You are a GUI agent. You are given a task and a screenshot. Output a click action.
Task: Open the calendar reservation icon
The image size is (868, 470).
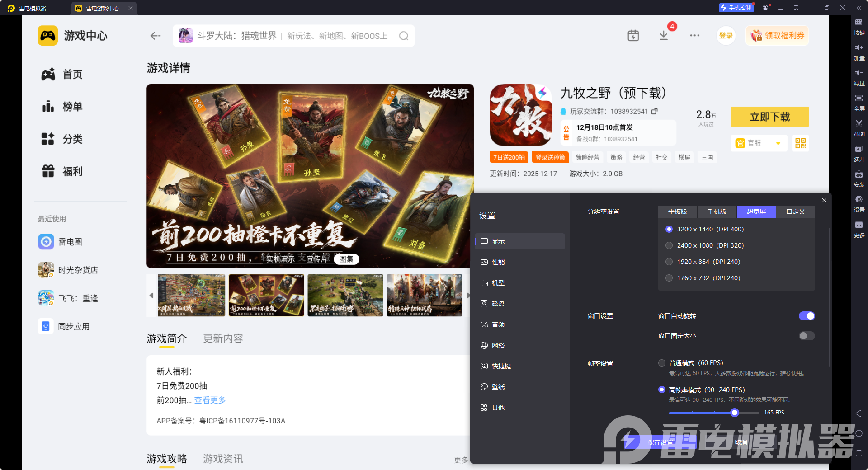[x=633, y=35]
